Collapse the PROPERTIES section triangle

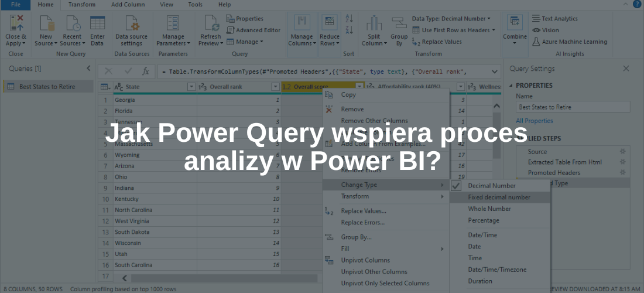(x=511, y=86)
